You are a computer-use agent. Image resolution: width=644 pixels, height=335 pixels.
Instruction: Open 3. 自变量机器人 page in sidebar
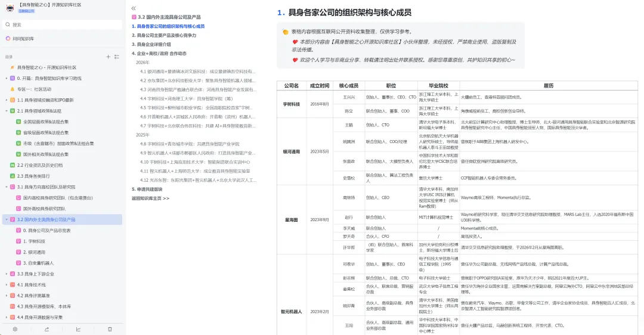[x=38, y=263]
